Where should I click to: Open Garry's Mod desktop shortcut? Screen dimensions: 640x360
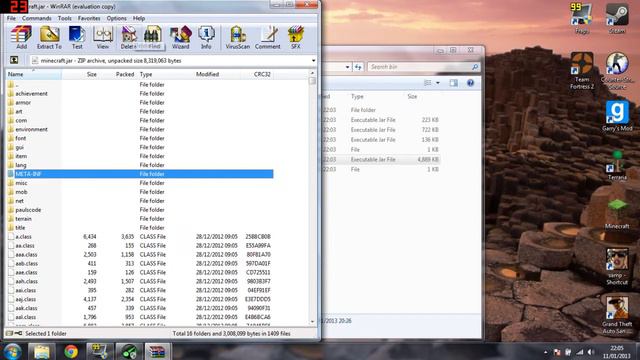(x=617, y=116)
